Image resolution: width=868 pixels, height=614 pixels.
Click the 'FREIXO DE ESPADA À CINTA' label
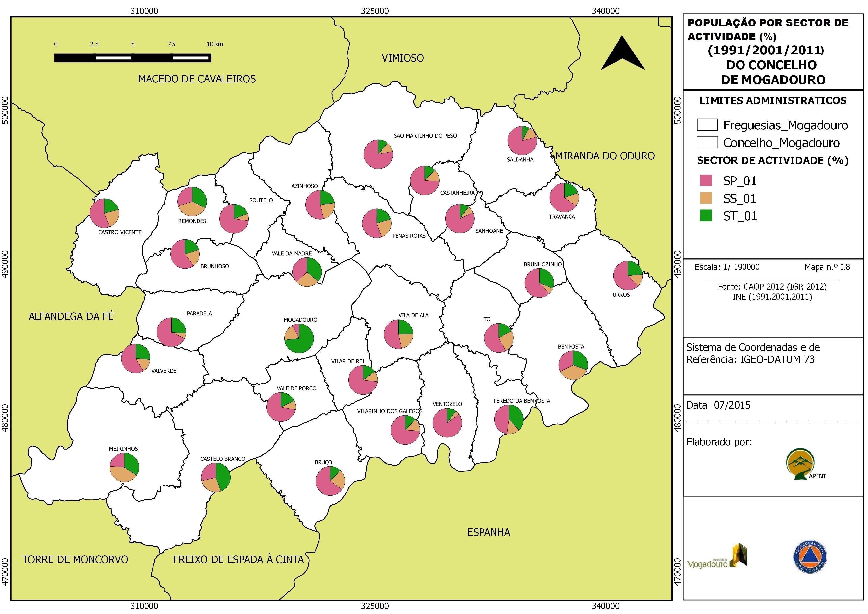239,560
